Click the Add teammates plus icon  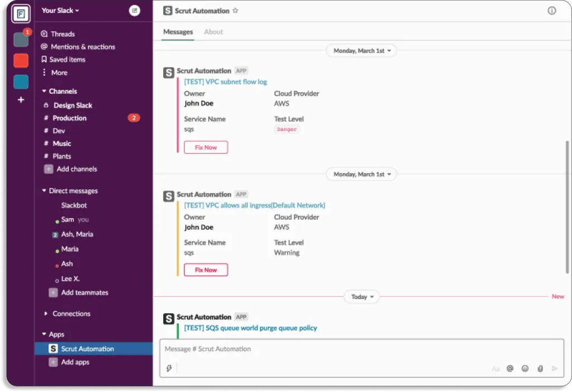pos(53,293)
